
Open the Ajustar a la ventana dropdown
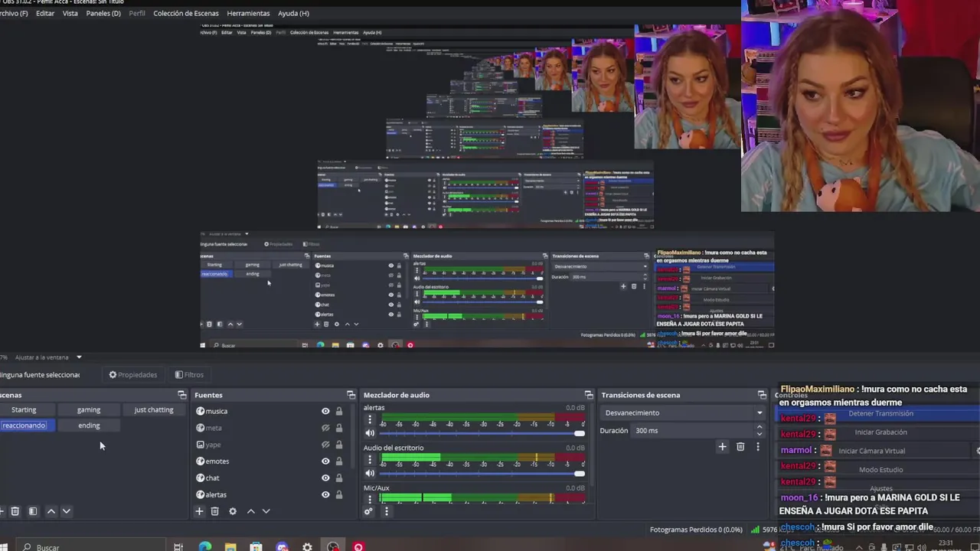tap(47, 357)
